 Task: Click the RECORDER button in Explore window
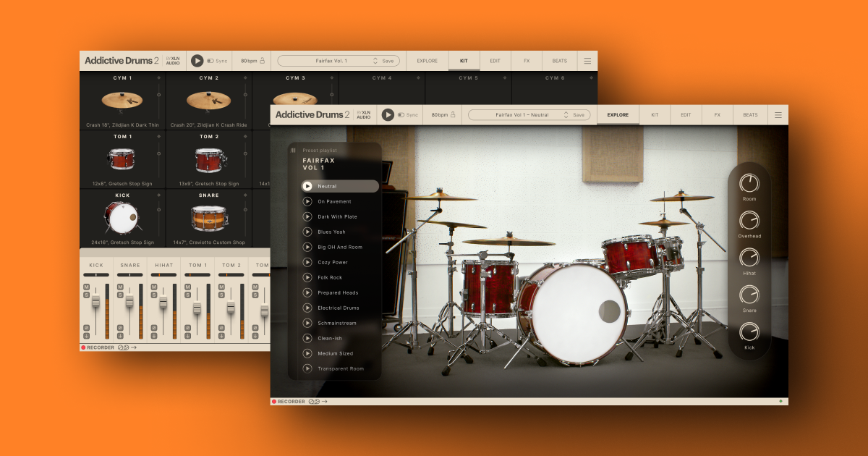289,401
